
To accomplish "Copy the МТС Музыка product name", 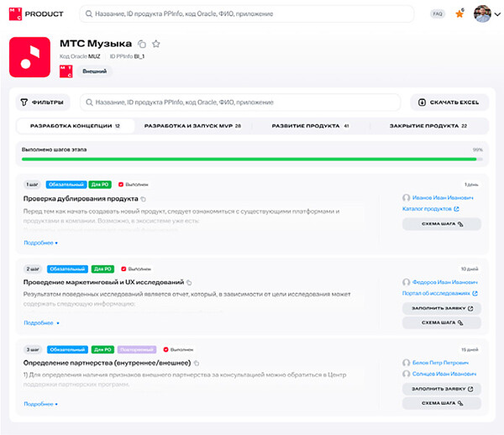I will coord(141,44).
